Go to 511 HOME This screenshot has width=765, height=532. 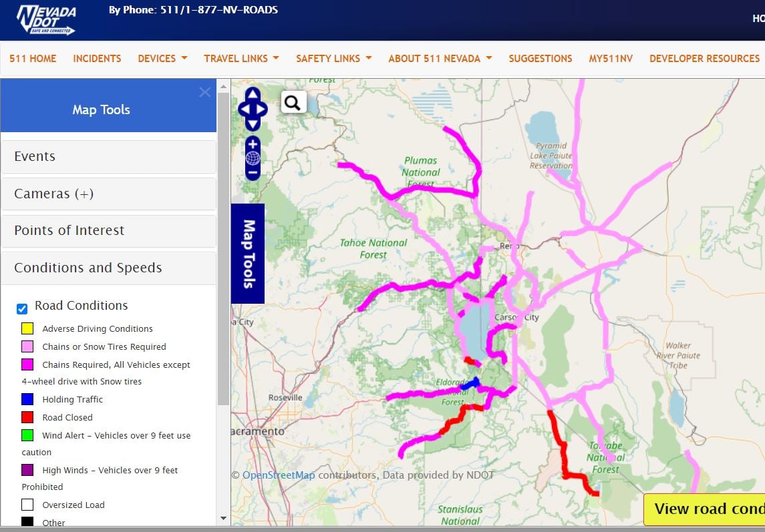tap(33, 59)
